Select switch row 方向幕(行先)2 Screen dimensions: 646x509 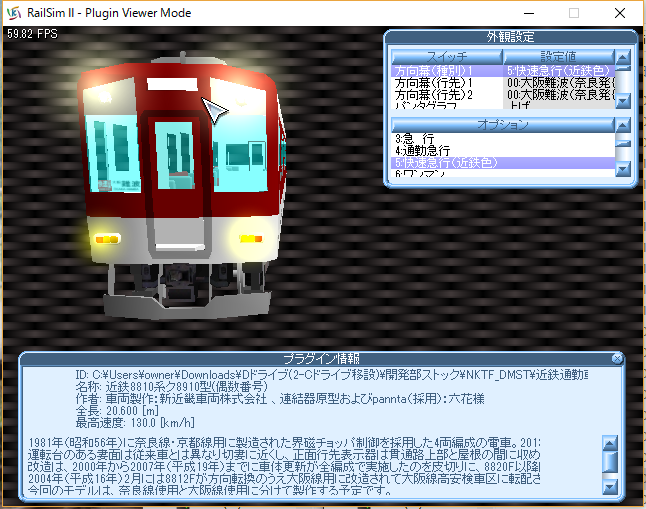447,95
